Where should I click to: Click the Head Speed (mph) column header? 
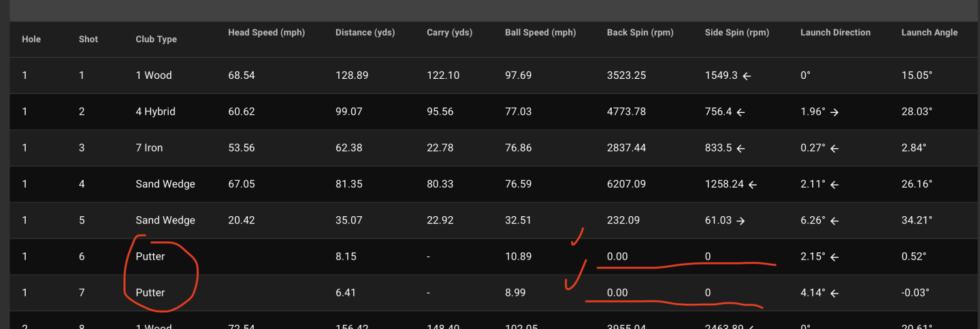[266, 33]
